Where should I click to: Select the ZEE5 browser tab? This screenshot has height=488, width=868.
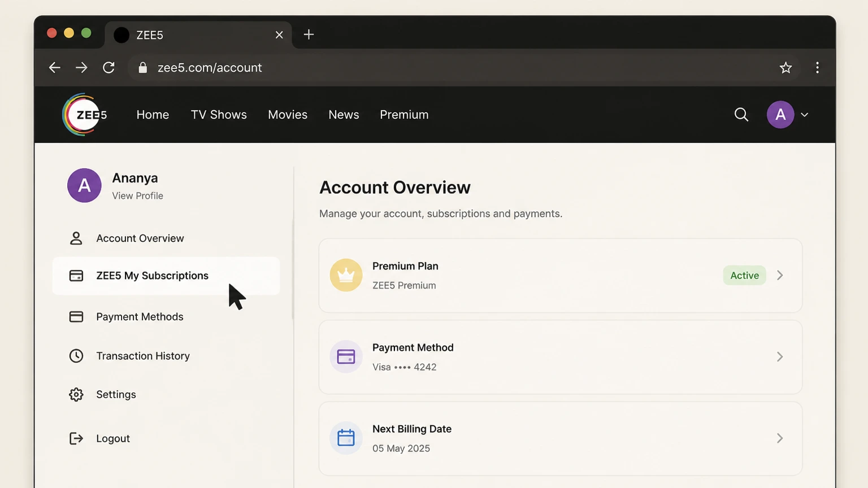(x=198, y=35)
